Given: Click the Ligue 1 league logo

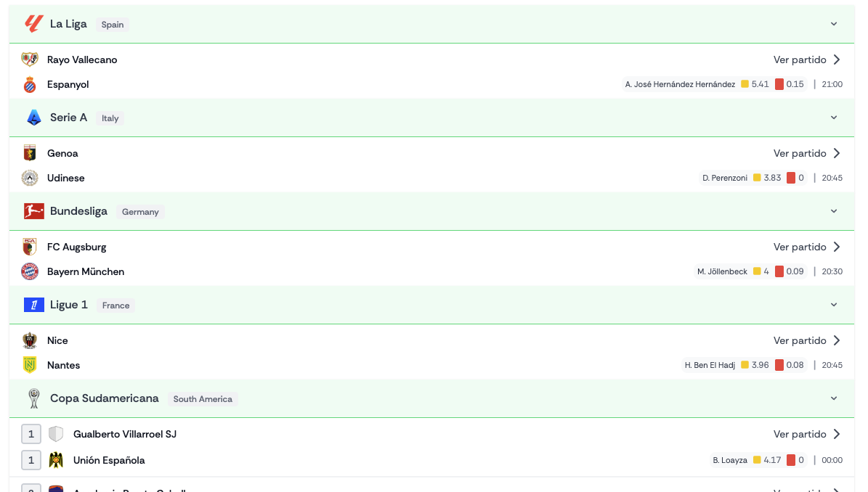Looking at the screenshot, I should click(x=33, y=305).
